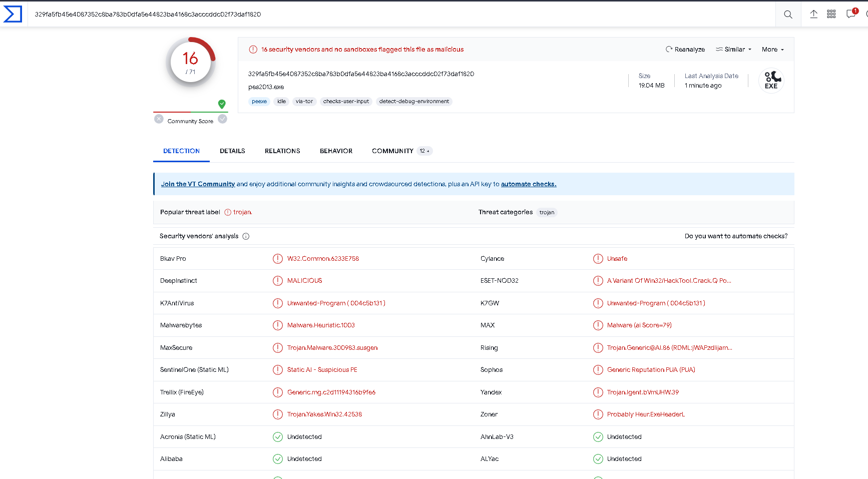Image resolution: width=868 pixels, height=479 pixels.
Task: Click the alert icon next to popular threat label
Action: [228, 212]
